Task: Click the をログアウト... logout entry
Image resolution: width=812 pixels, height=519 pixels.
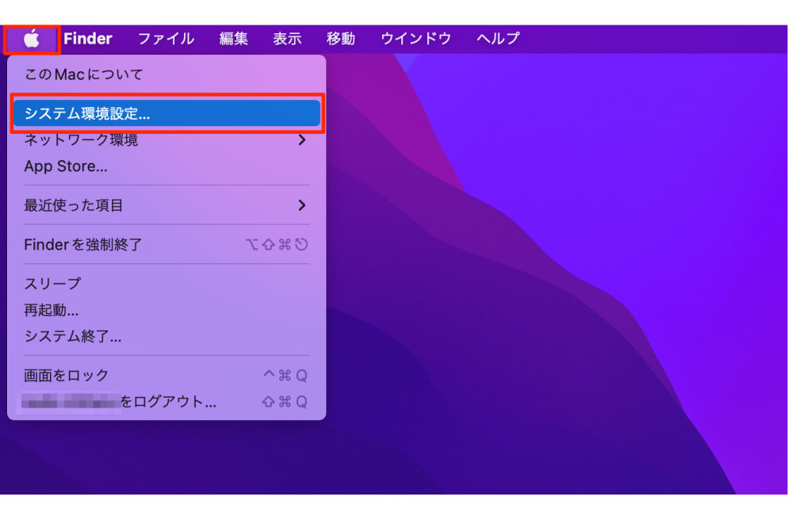Action: coord(168,402)
